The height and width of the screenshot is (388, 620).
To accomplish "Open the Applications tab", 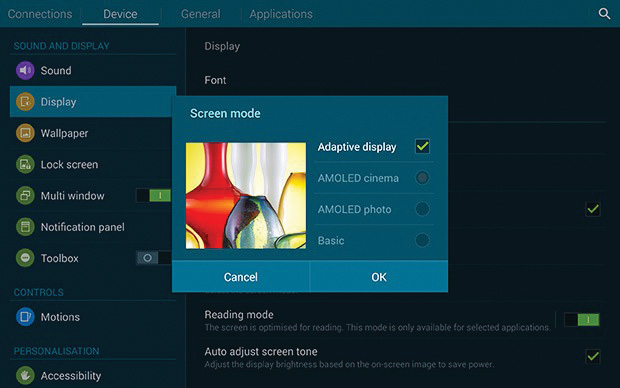I will [281, 14].
